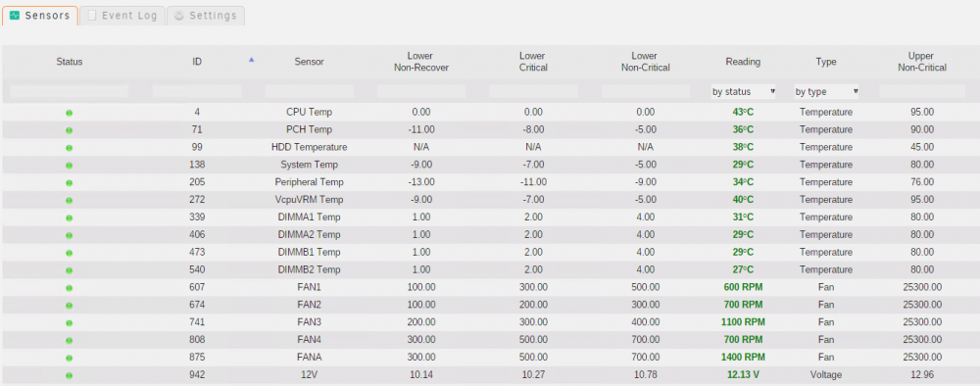Click the '38°C' HDD Temperature reading

click(743, 147)
